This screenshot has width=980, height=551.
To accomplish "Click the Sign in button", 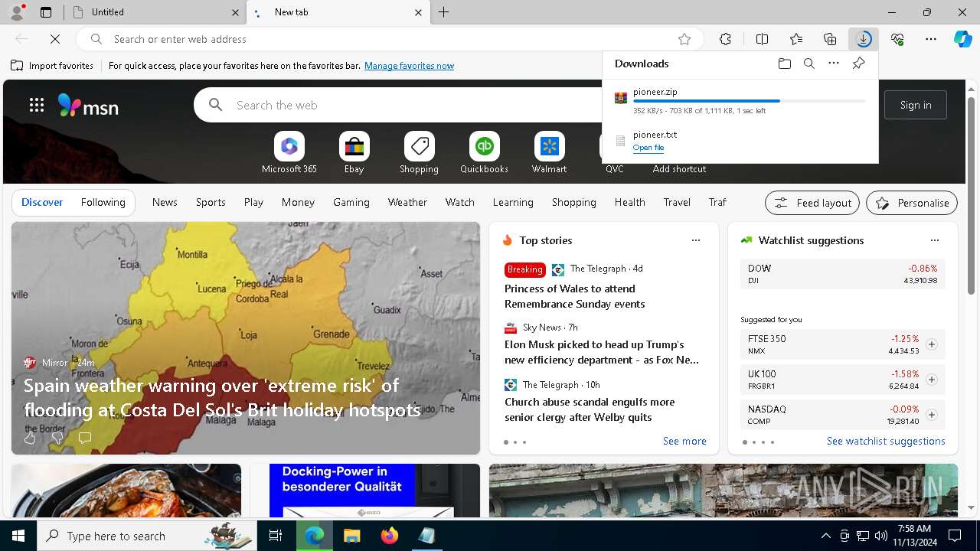I will pyautogui.click(x=916, y=105).
